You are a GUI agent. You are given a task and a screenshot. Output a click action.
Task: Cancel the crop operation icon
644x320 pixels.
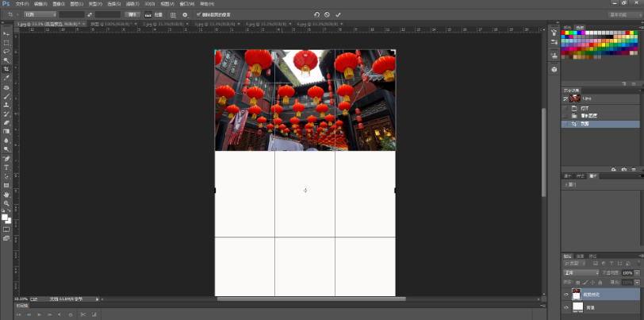(x=327, y=14)
